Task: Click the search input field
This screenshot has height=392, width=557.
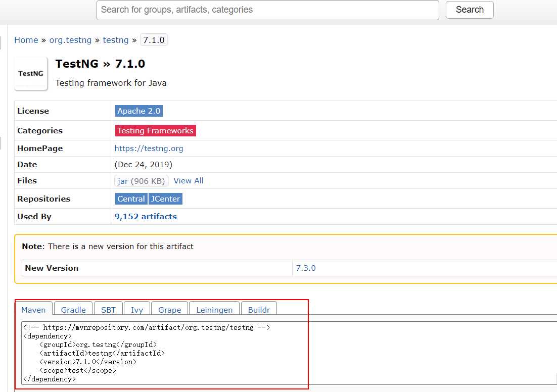Action: pos(267,10)
